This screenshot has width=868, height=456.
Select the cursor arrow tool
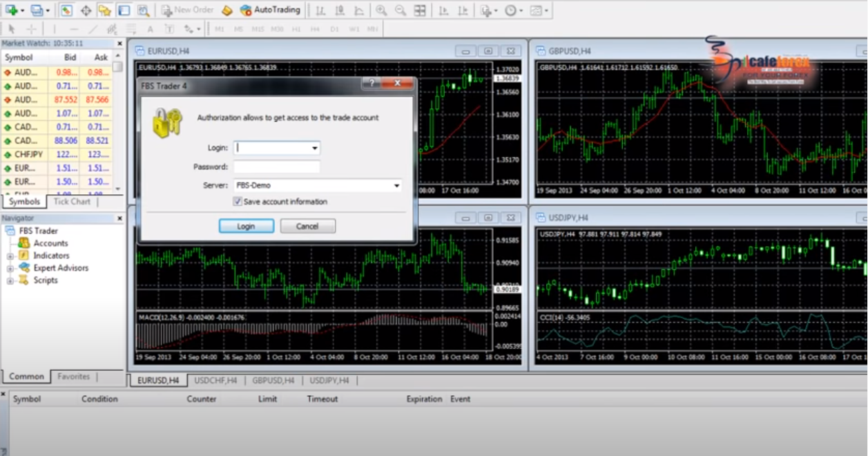point(12,29)
